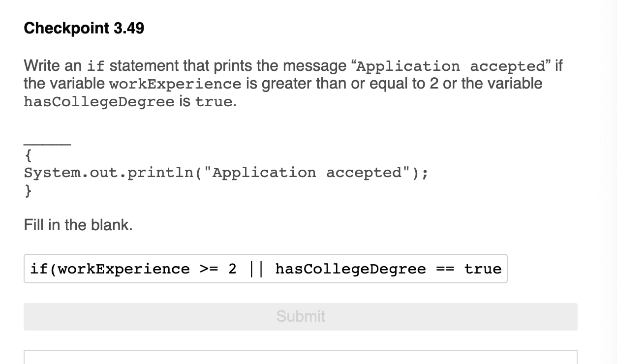This screenshot has width=617, height=364.
Task: Click the empty field below the Submit button
Action: pos(300,357)
